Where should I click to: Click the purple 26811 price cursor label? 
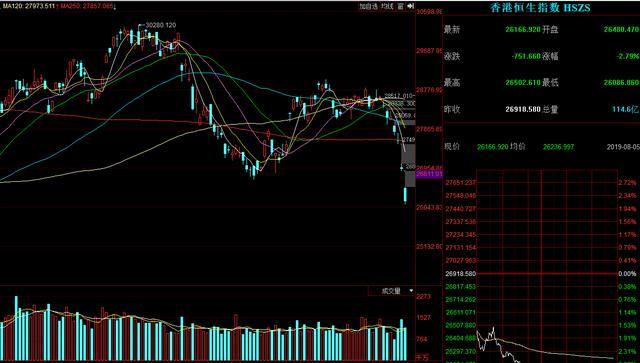(429, 174)
